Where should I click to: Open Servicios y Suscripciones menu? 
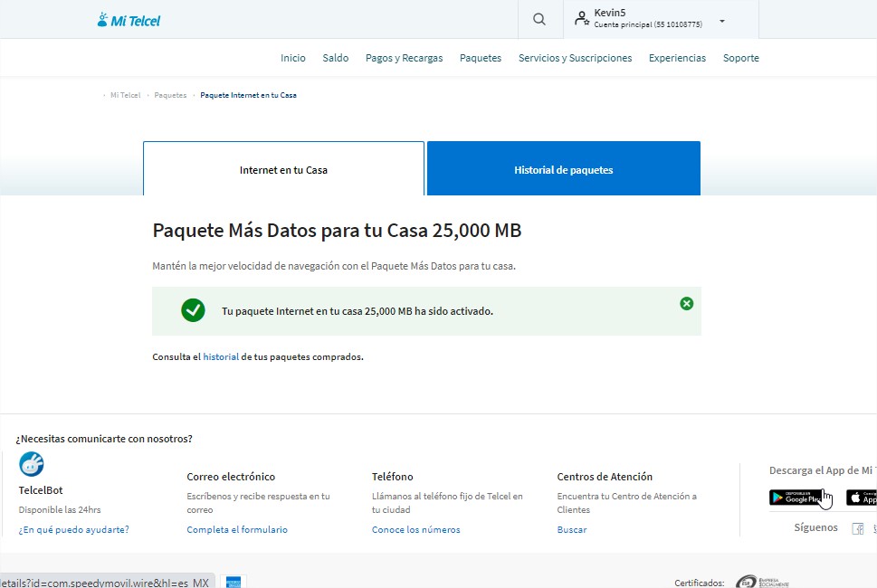(x=575, y=58)
